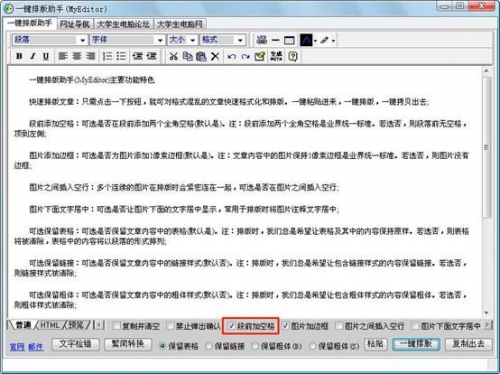Expand the highlighter color dropdown arrow
500x374 pixels.
point(333,41)
